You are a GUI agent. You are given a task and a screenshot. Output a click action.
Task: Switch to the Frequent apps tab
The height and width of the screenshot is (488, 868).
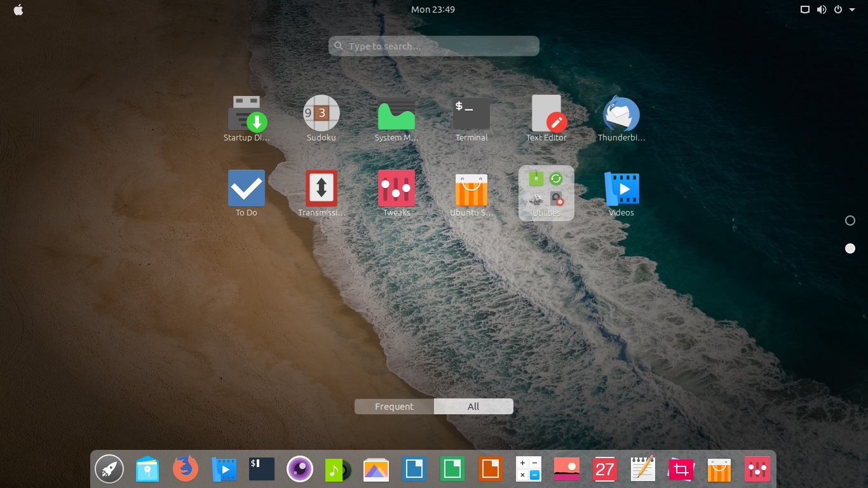point(394,407)
